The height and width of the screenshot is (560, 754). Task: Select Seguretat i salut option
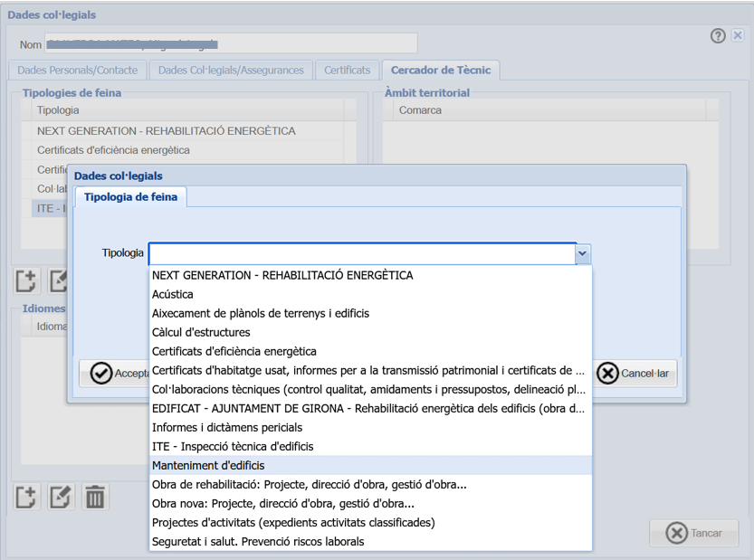point(371,542)
